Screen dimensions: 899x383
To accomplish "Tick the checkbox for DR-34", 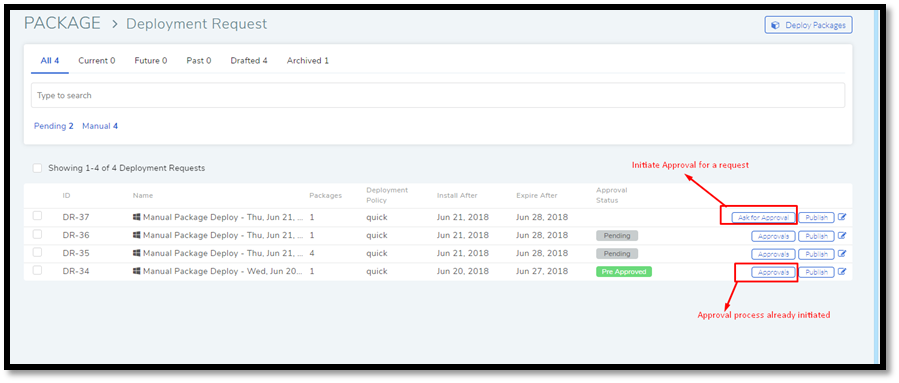I will coord(37,270).
